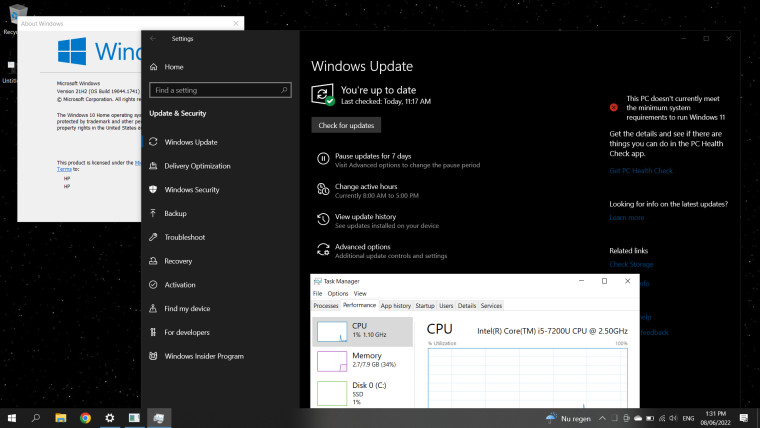Open Google Chrome from taskbar
The image size is (760, 428).
(x=85, y=418)
